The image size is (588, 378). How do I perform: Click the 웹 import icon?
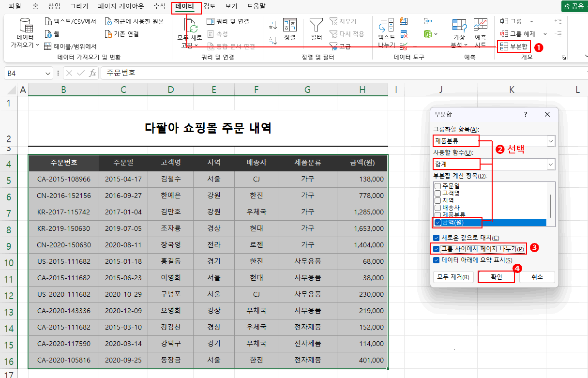(50, 34)
